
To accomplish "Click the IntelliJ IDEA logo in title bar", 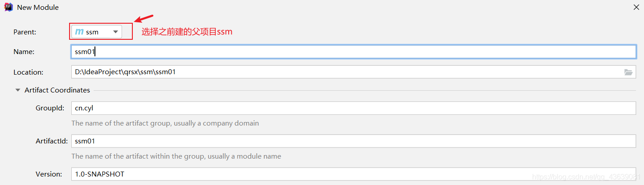I will tap(8, 7).
